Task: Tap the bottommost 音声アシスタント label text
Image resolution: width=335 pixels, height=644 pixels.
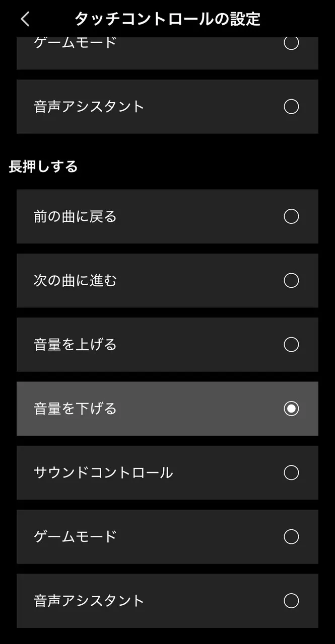Action: (89, 601)
